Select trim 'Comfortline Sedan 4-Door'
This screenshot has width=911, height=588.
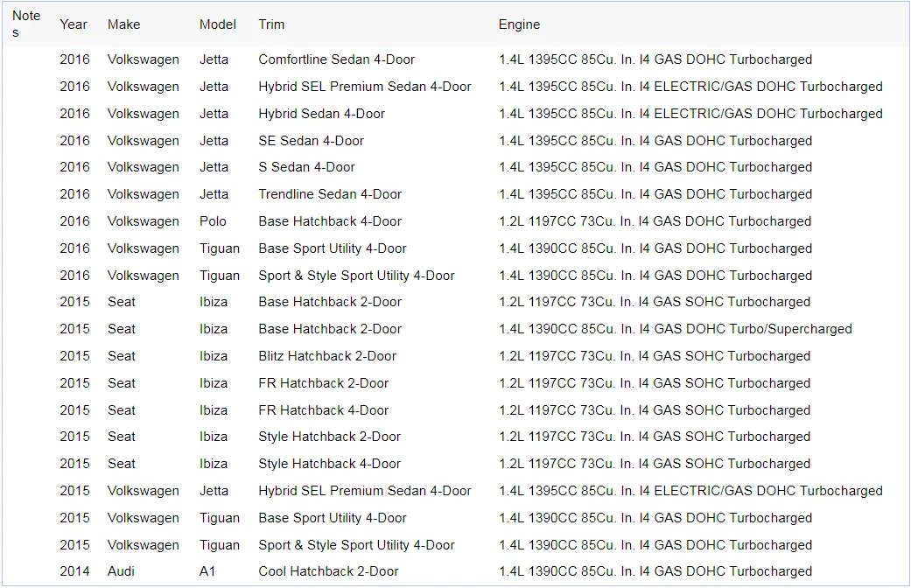tap(336, 59)
